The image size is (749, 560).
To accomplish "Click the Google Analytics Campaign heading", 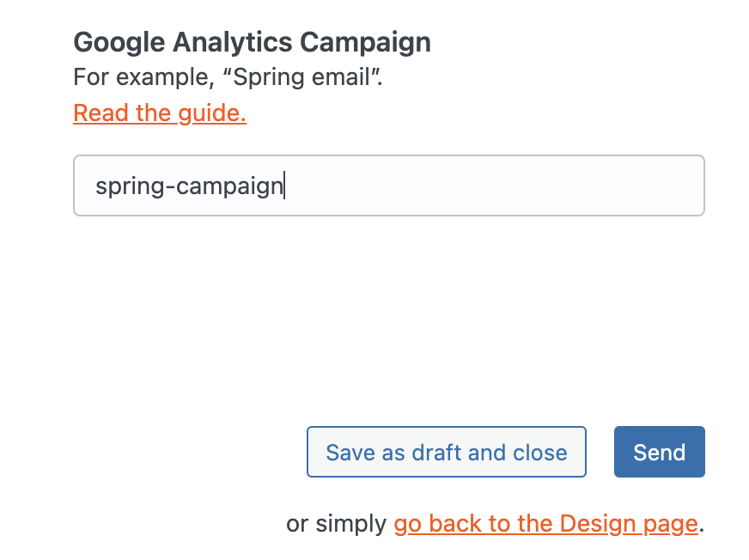I will point(252,42).
